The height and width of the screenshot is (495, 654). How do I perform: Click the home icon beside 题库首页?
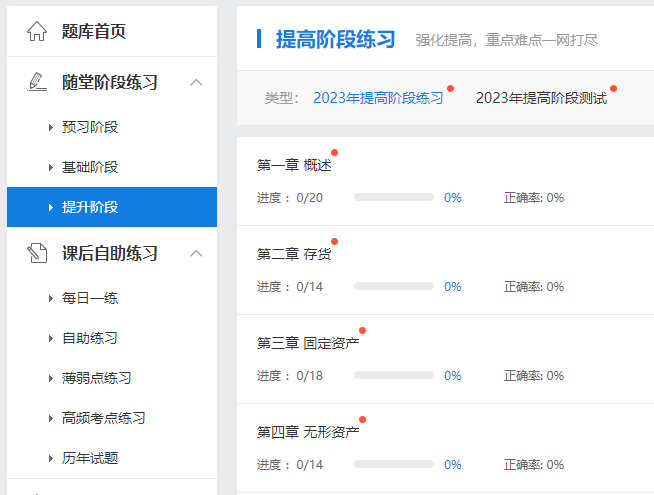point(37,32)
